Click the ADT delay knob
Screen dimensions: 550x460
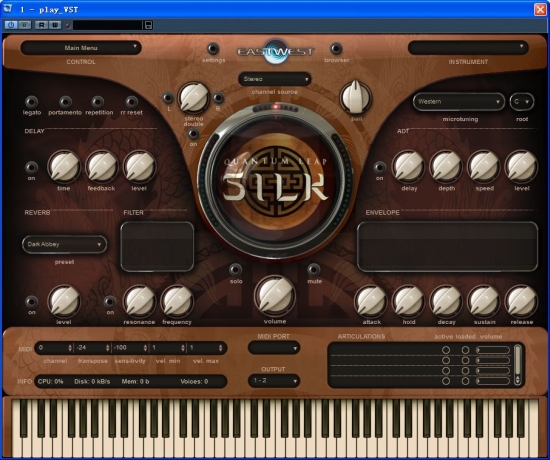(408, 167)
